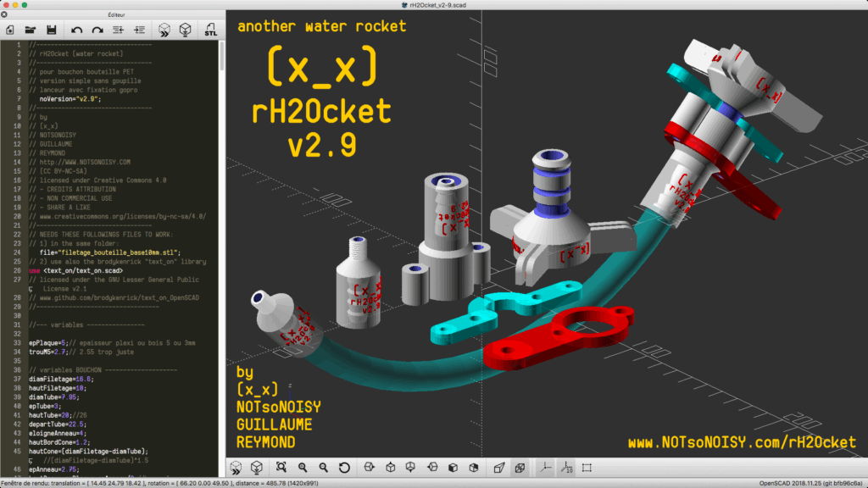The height and width of the screenshot is (488, 868).
Task: Save the script with the floppy icon
Action: click(52, 30)
